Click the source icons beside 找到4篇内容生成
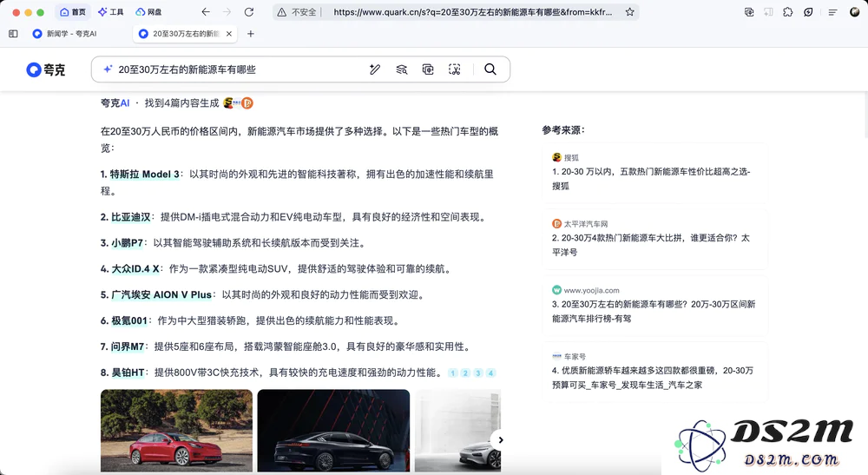 tap(238, 103)
